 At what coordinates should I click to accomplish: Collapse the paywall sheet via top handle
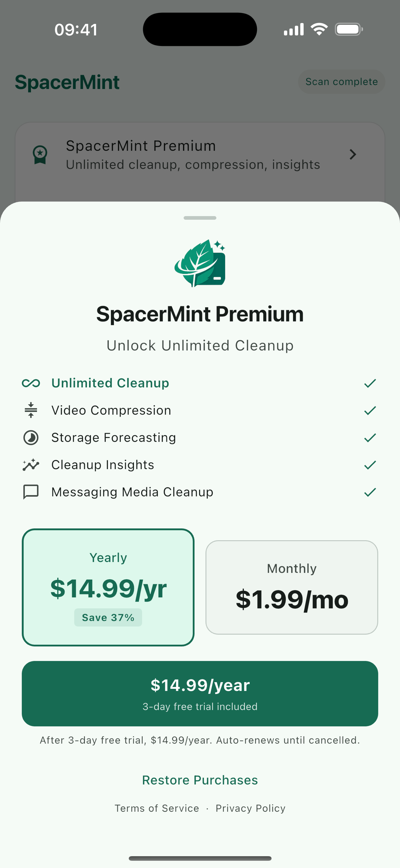point(200,218)
